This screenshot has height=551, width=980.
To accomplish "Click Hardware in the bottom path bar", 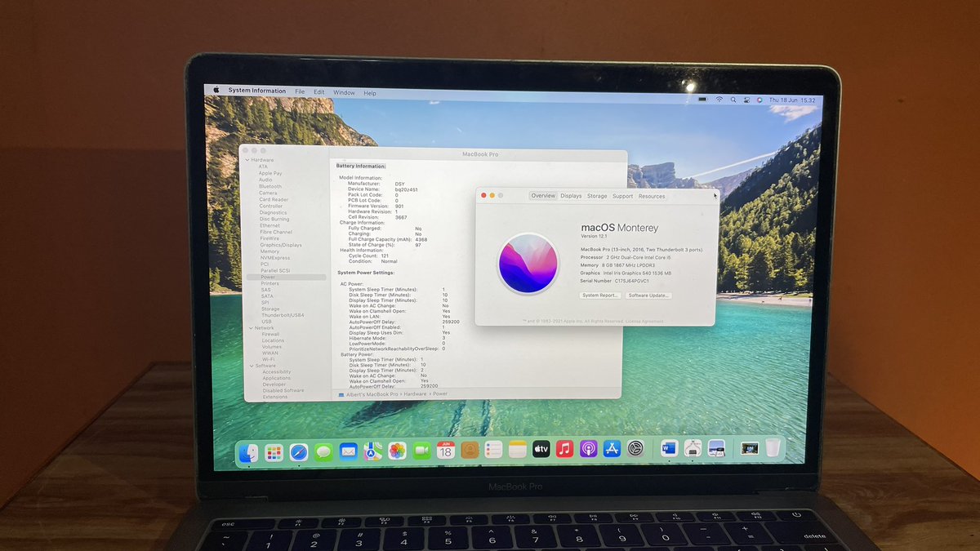I will (415, 393).
